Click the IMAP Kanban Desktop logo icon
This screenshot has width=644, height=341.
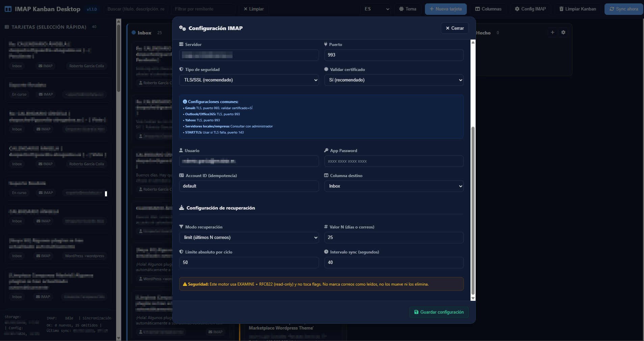7,9
